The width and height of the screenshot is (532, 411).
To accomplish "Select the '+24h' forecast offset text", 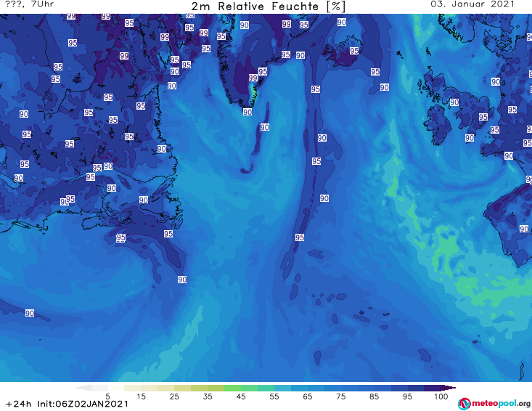I will click(19, 404).
